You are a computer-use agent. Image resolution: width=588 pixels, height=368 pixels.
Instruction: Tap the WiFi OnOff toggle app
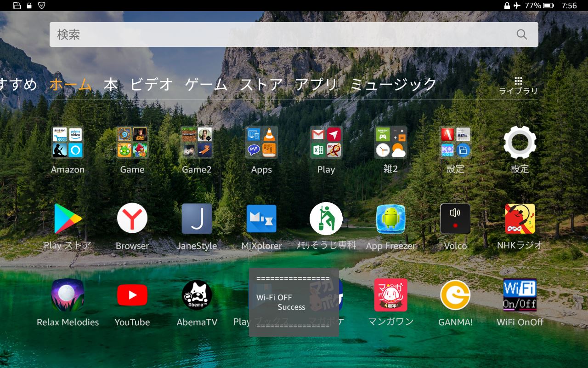(520, 295)
